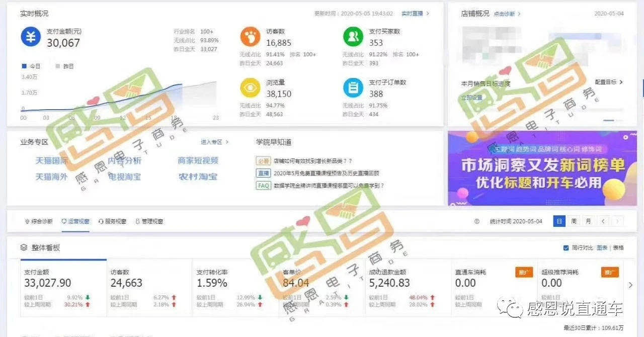Select the blue order-list icon for 支付子订单数
Screen dimensions: 644x337
(x=354, y=87)
